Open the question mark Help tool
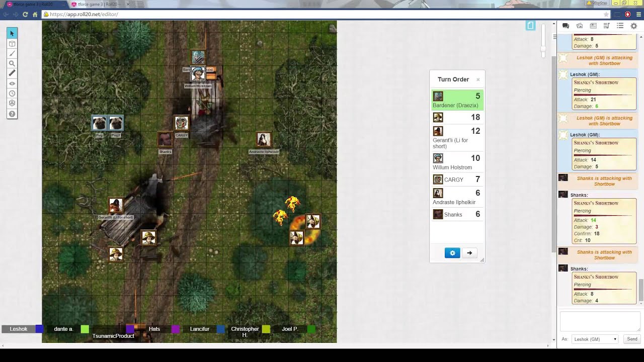 coord(12,114)
